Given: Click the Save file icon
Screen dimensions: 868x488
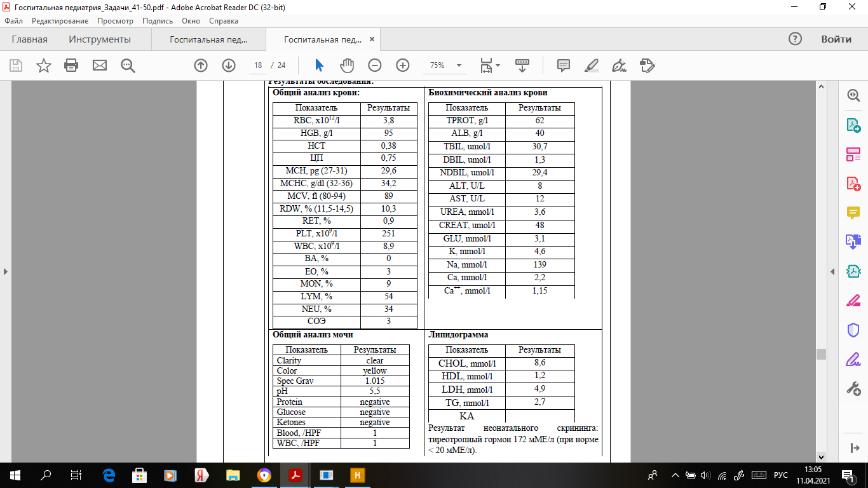Looking at the screenshot, I should click(16, 65).
